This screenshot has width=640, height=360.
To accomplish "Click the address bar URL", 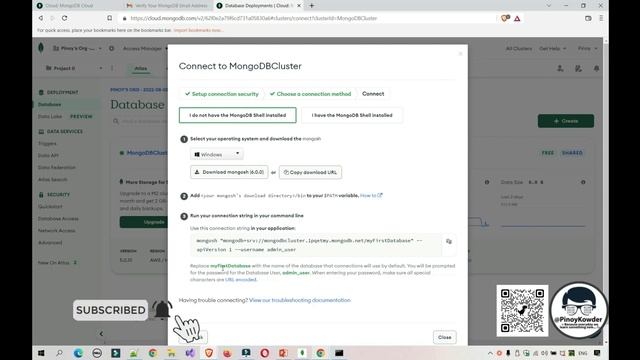I will tap(254, 18).
